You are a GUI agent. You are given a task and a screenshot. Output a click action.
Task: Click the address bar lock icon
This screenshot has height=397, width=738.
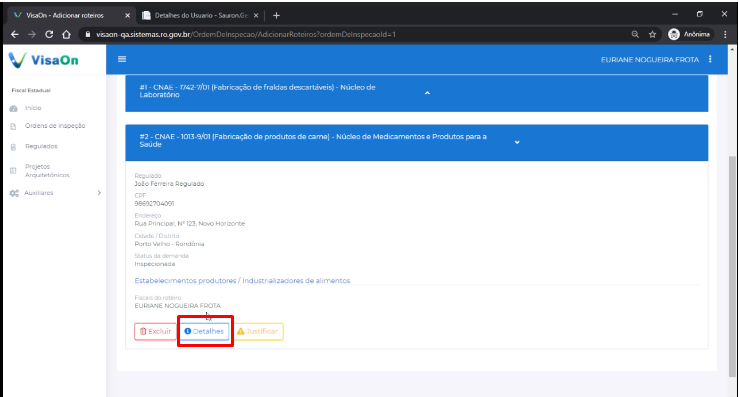[x=88, y=34]
